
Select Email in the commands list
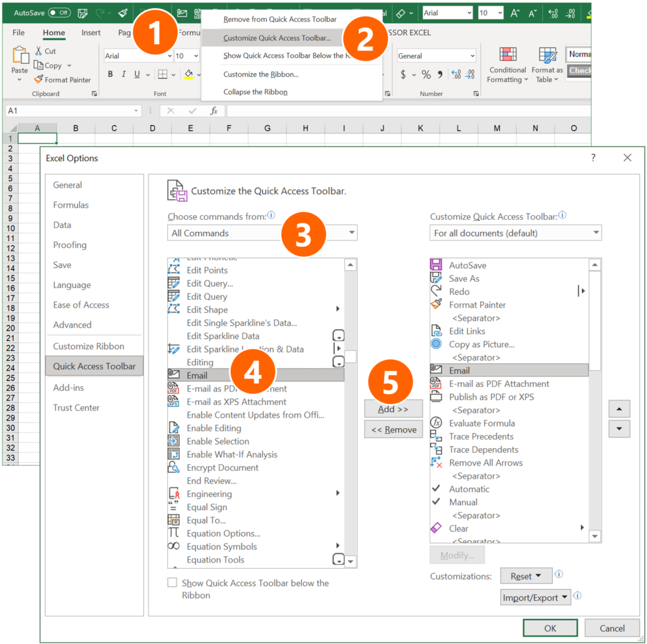255,375
